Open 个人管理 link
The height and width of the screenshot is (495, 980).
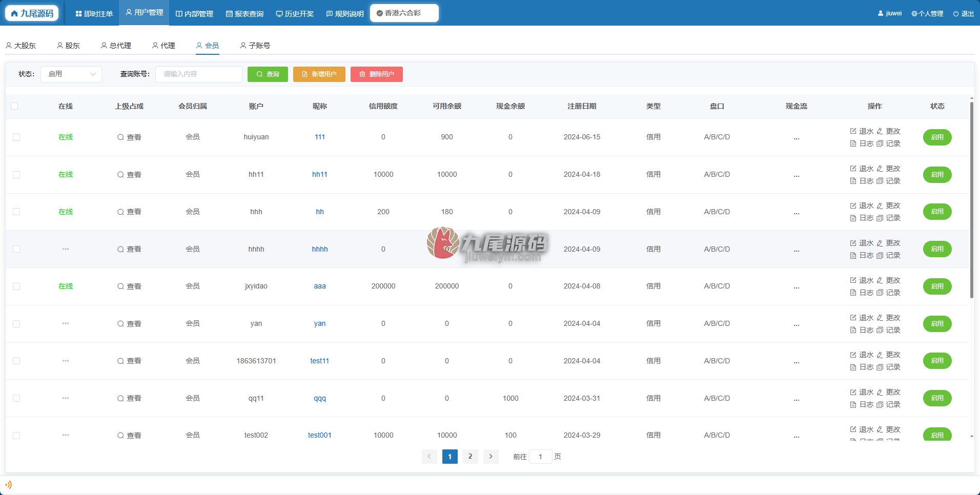click(x=927, y=14)
